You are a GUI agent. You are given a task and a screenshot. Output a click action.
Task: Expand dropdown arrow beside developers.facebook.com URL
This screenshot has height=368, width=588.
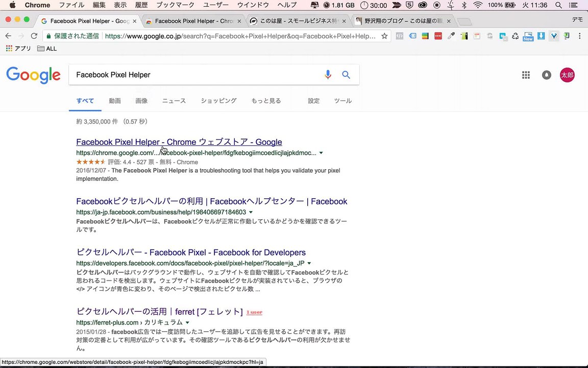tap(309, 263)
